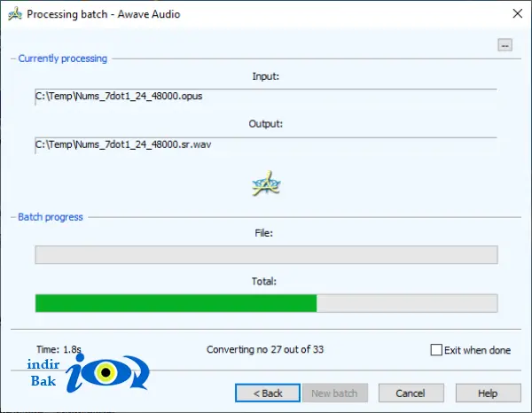Click the Total green progress bar
The image size is (532, 413).
click(x=266, y=303)
